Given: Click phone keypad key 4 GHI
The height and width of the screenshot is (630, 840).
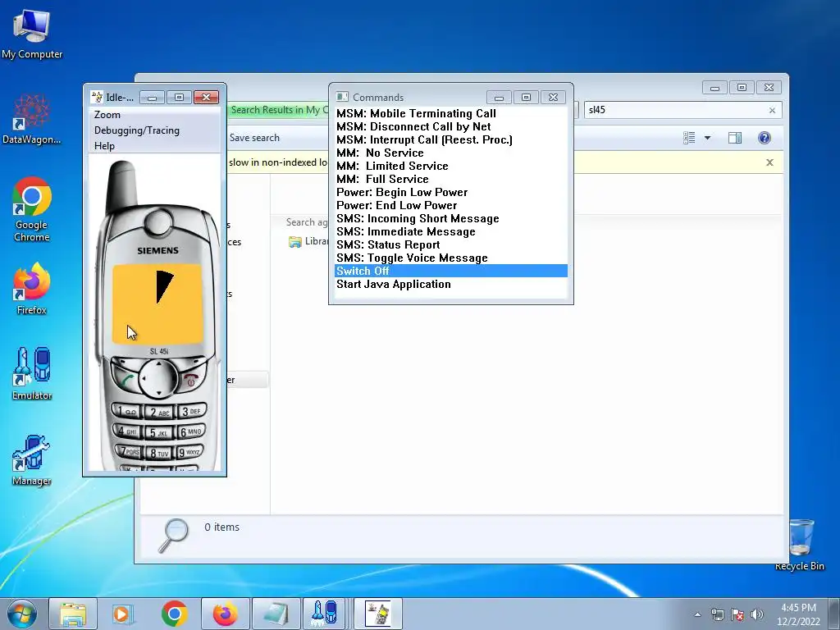Looking at the screenshot, I should pyautogui.click(x=127, y=431).
